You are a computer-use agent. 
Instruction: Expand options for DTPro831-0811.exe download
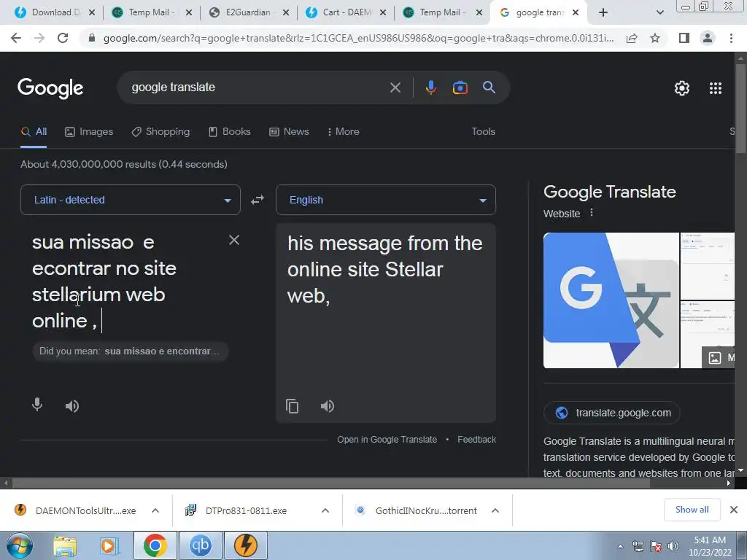[x=325, y=510]
